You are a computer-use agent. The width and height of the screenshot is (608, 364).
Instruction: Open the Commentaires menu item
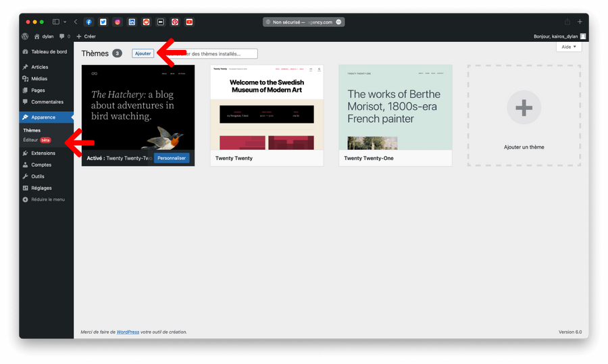(x=46, y=102)
